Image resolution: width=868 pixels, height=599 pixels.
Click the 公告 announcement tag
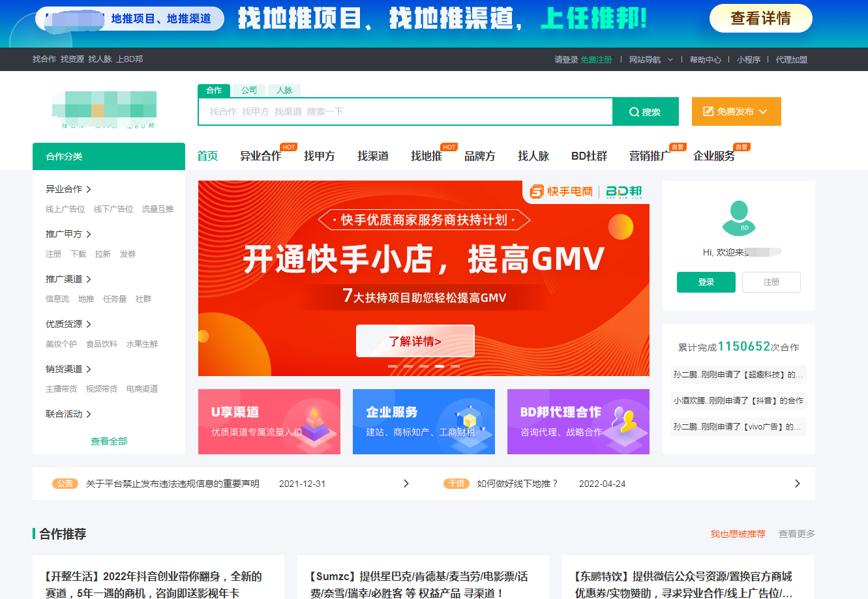coord(65,484)
